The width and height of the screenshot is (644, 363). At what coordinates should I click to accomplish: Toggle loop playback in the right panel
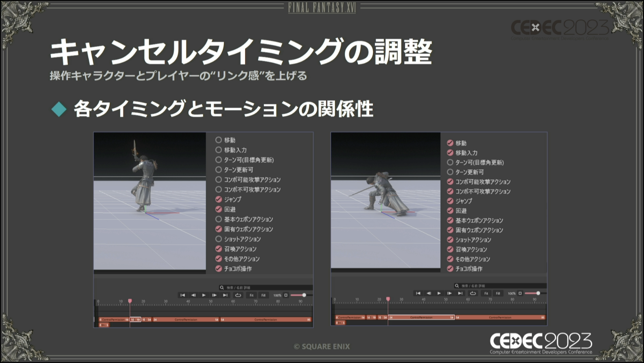pos(473,293)
